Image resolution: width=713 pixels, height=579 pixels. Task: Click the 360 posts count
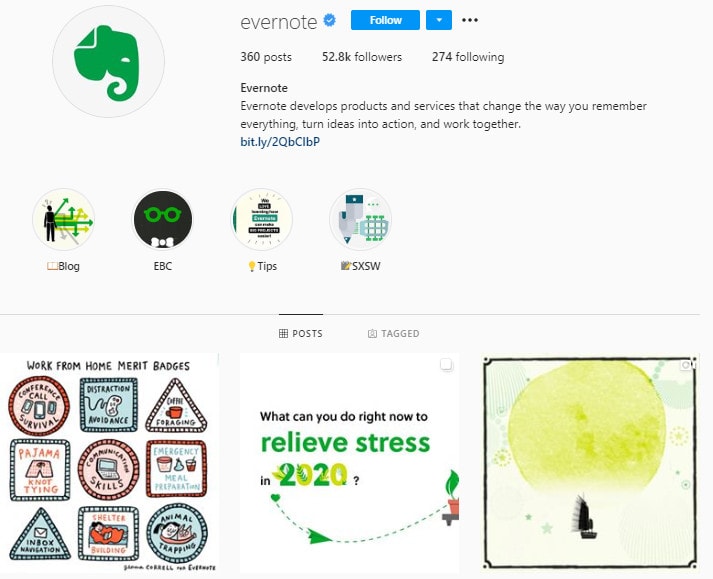tap(266, 57)
